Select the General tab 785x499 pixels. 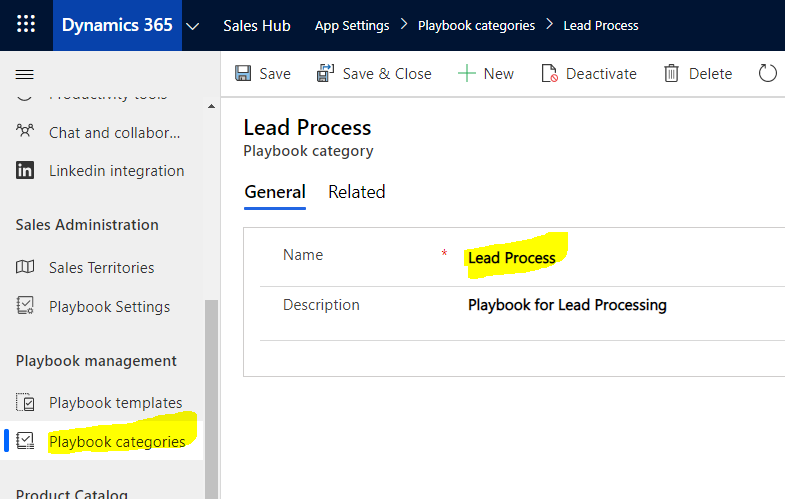coord(275,192)
